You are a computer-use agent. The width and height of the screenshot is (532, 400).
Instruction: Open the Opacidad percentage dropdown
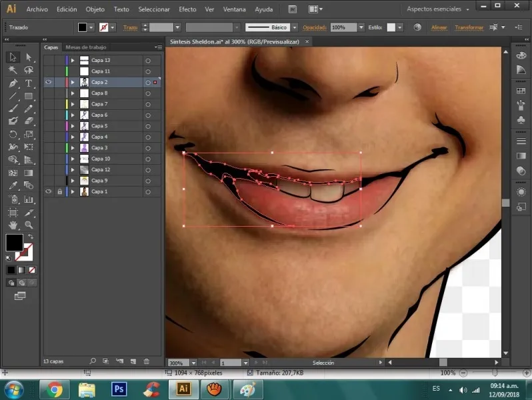click(x=361, y=27)
